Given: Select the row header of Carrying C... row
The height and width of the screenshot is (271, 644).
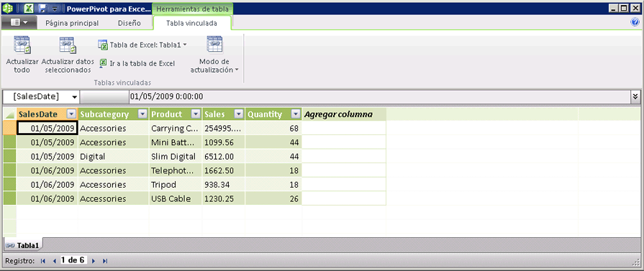Looking at the screenshot, I should 9,128.
